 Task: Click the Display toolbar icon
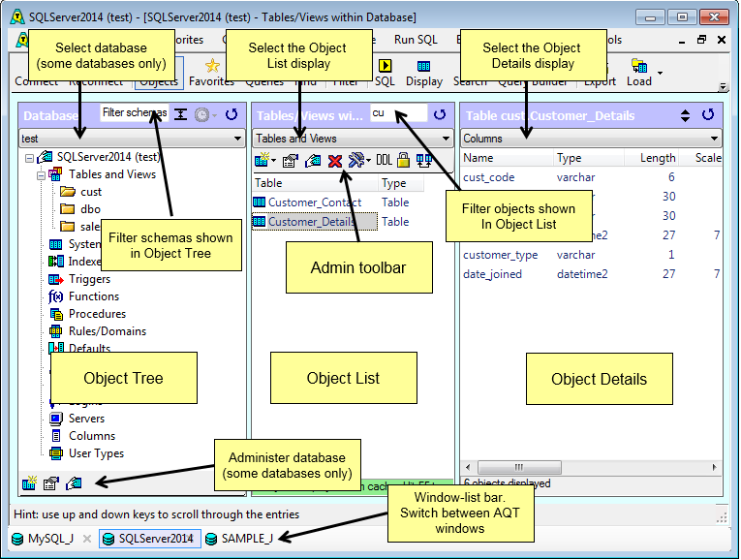(x=424, y=73)
